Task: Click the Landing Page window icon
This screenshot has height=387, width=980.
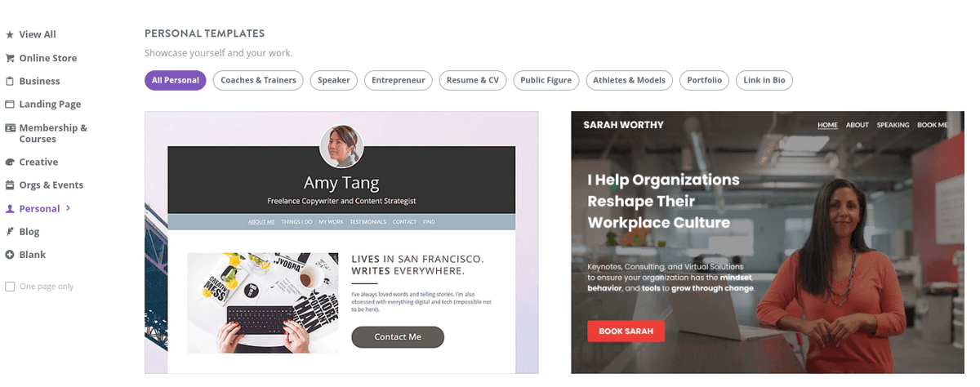Action: click(x=10, y=105)
